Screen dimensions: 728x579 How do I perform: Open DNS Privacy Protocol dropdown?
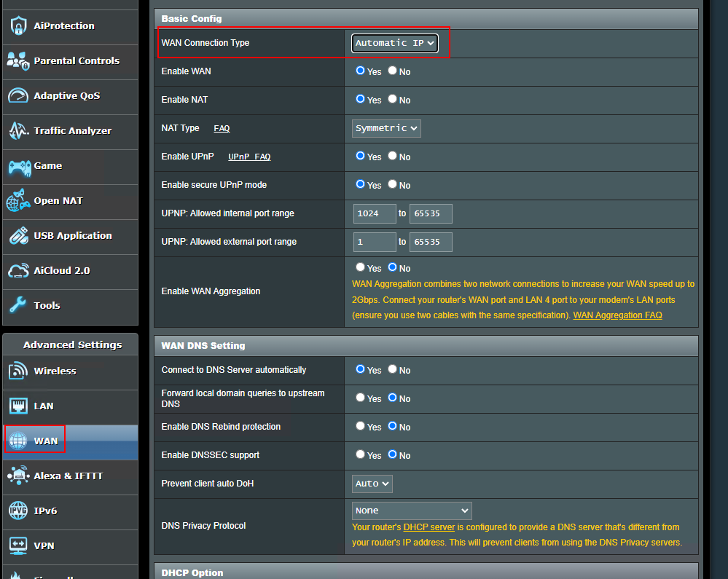pyautogui.click(x=412, y=511)
